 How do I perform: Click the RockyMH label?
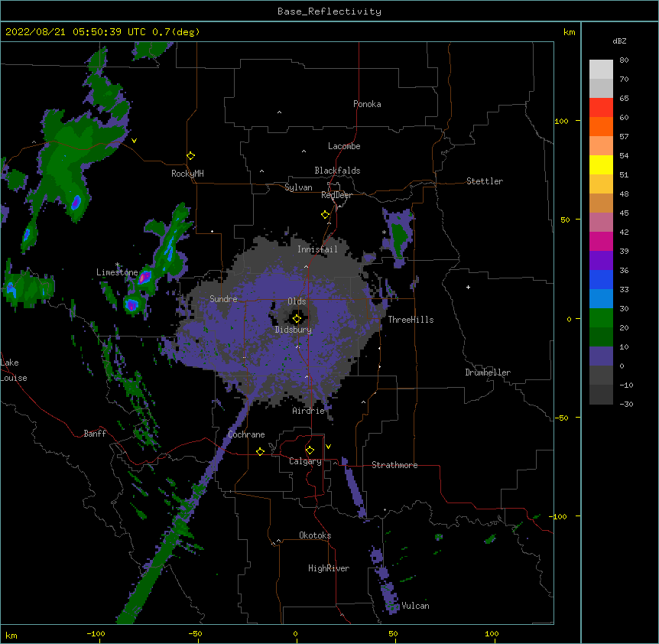[x=187, y=174]
